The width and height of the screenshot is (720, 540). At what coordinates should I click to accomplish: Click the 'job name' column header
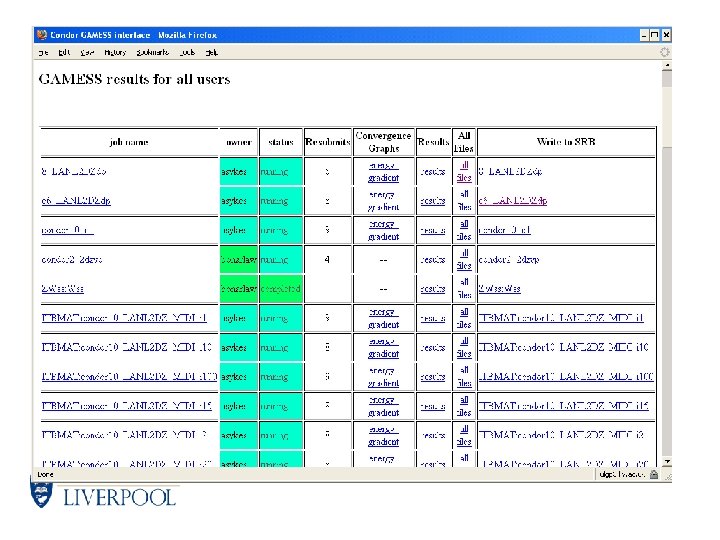pos(129,142)
